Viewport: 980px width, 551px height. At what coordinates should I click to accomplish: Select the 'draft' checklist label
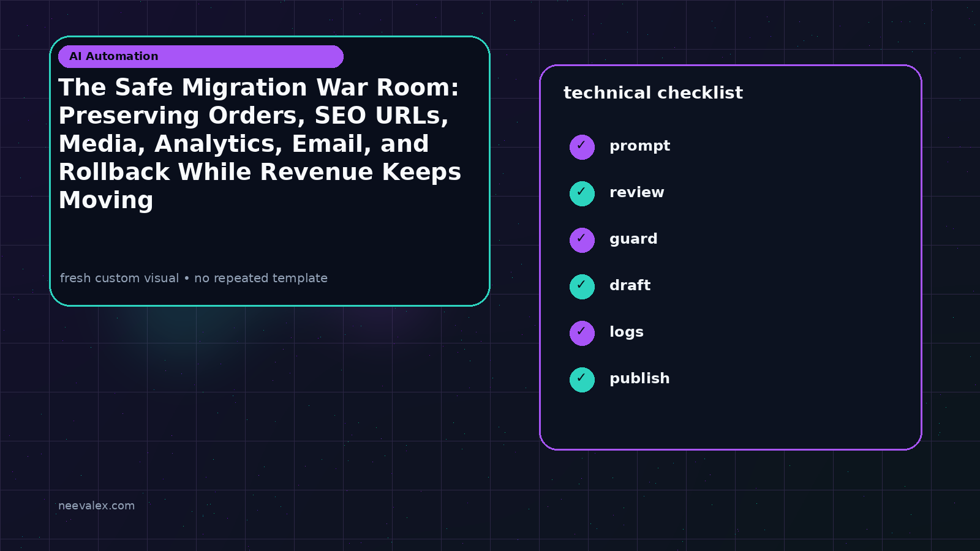pyautogui.click(x=630, y=285)
